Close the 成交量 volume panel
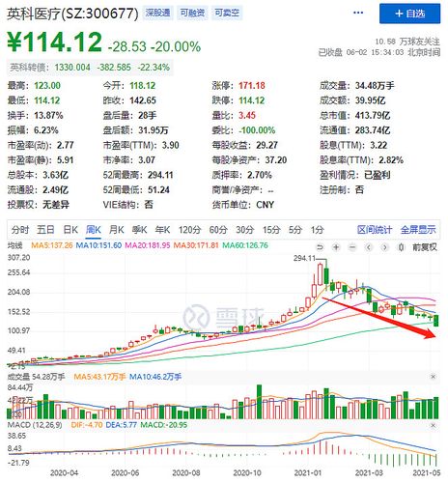Viewport: 448px width, 483px height. (434, 377)
